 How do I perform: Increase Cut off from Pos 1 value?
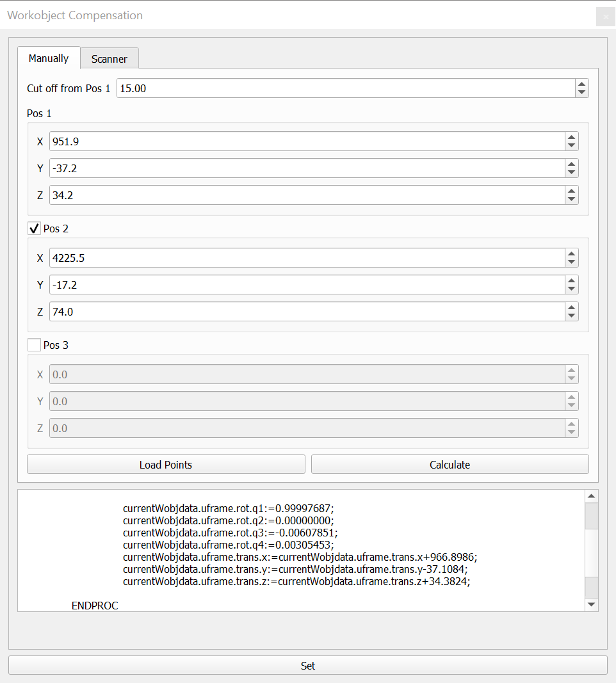[581, 84]
